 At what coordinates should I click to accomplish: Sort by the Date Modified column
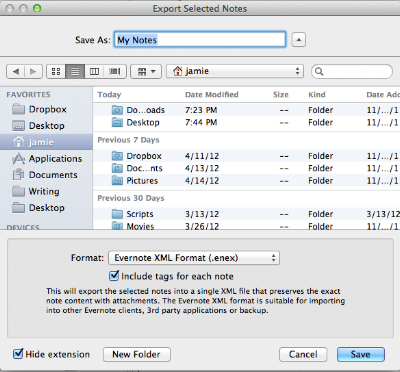[x=212, y=95]
